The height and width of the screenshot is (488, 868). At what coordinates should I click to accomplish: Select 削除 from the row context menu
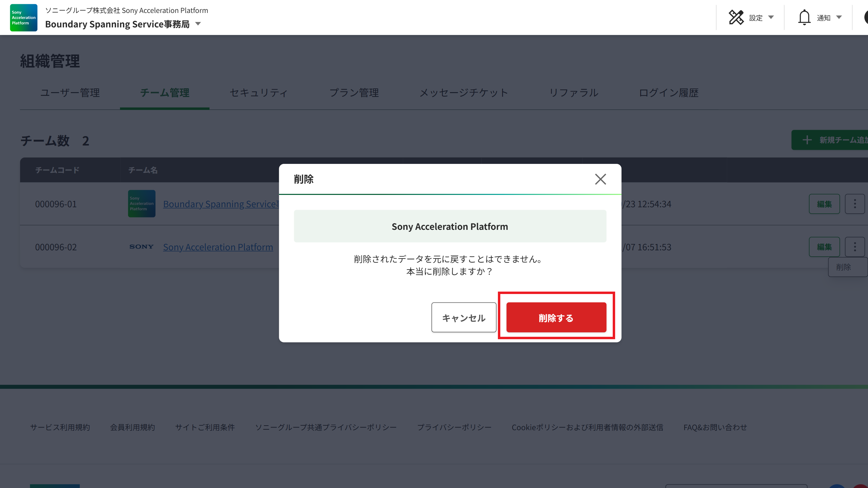[844, 267]
